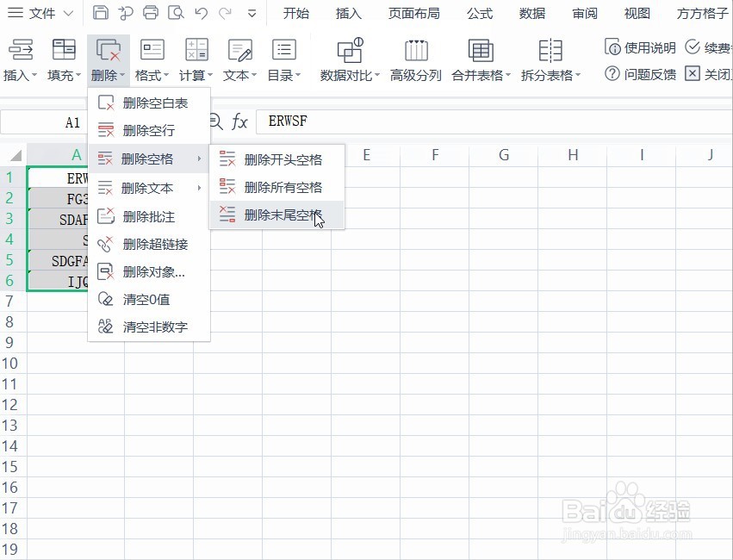
Task: Switch to the 插入 ribbon tab
Action: coord(348,14)
